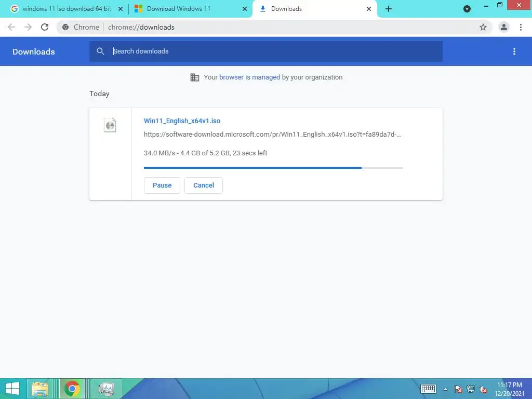Click the Search downloads field

(x=266, y=51)
